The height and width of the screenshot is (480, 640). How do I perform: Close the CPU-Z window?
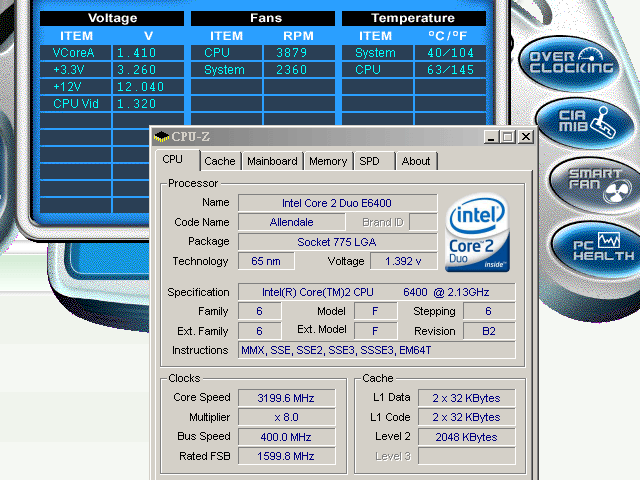pyautogui.click(x=526, y=137)
